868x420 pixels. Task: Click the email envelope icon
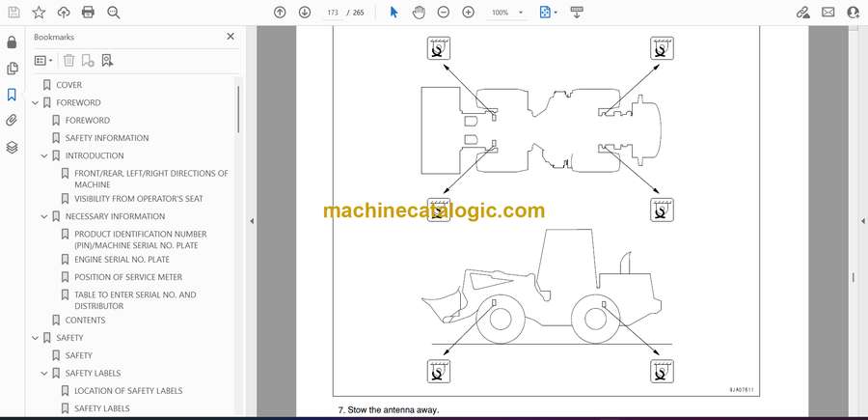tap(827, 13)
